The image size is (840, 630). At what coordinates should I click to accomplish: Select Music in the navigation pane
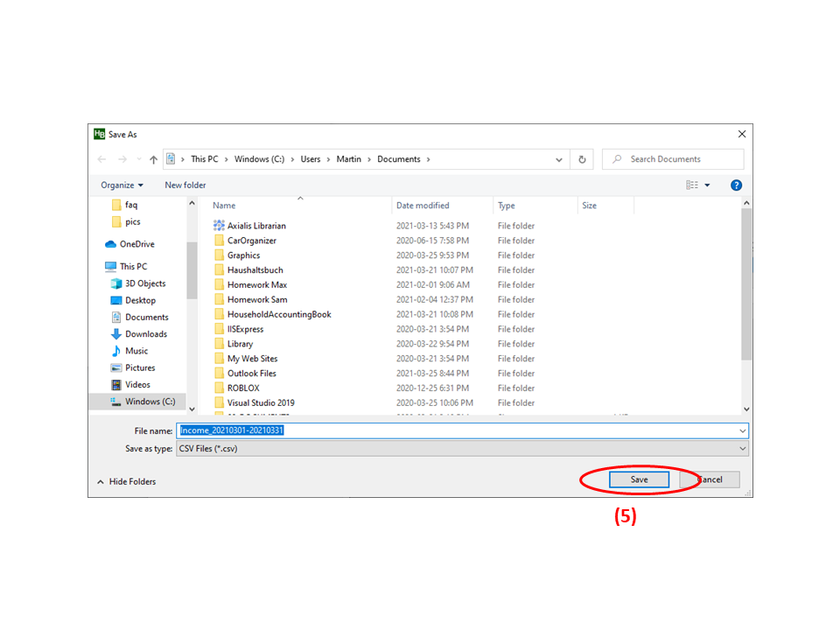click(x=136, y=351)
